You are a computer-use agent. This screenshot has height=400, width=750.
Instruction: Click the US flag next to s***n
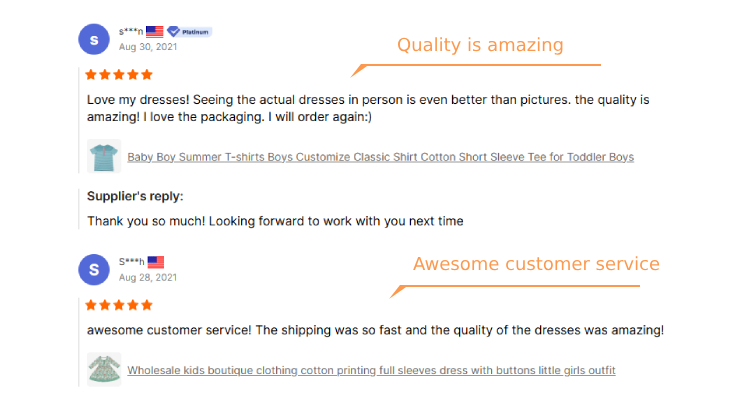click(154, 32)
